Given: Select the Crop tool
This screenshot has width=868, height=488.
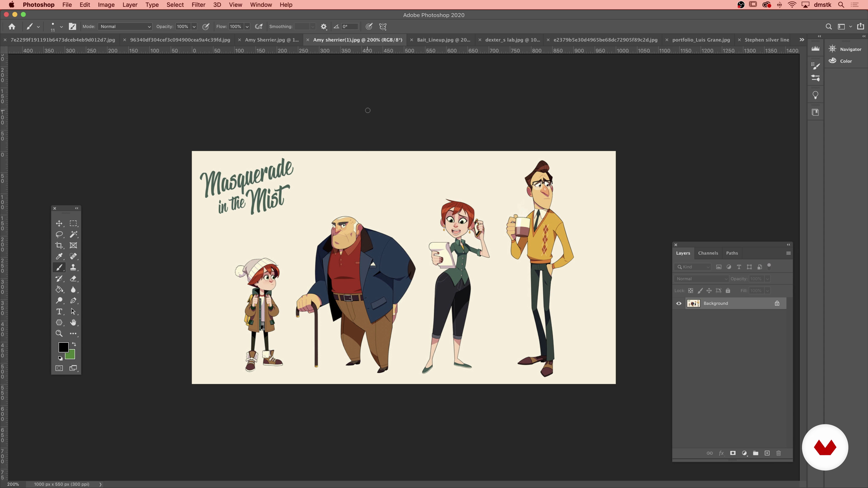Looking at the screenshot, I should click(59, 246).
